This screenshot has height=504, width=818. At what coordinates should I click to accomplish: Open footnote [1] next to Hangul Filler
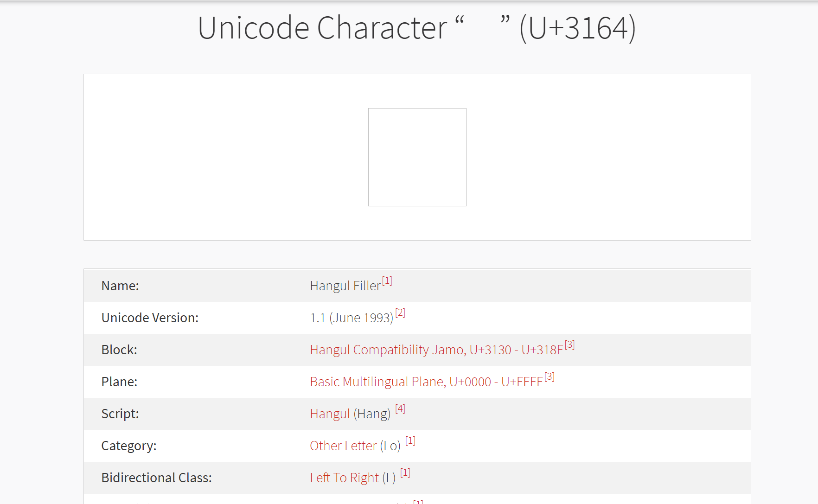point(387,281)
